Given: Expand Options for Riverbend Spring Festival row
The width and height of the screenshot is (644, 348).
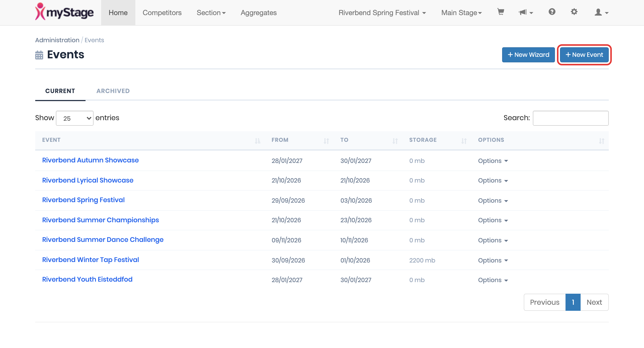Looking at the screenshot, I should [493, 200].
